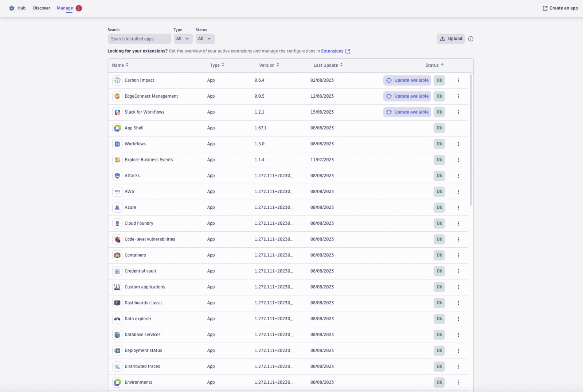Select the Workflows app icon
The image size is (583, 392).
pyautogui.click(x=117, y=144)
